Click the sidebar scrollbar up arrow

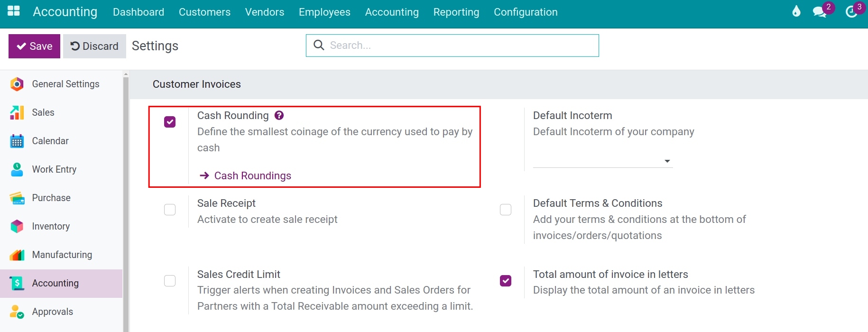(x=126, y=74)
